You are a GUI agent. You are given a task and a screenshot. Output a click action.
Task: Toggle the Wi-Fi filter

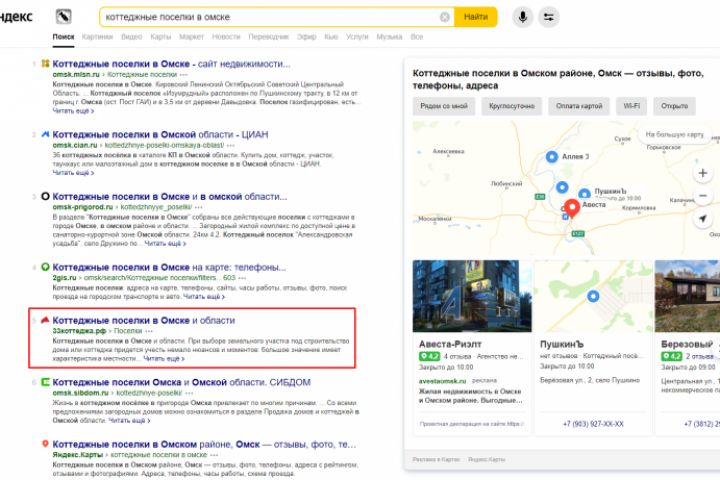click(631, 106)
